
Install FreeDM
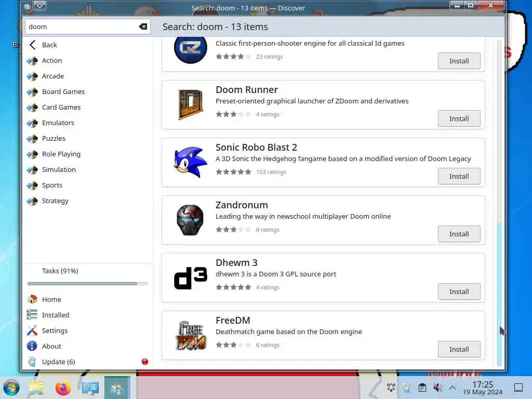coord(459,350)
